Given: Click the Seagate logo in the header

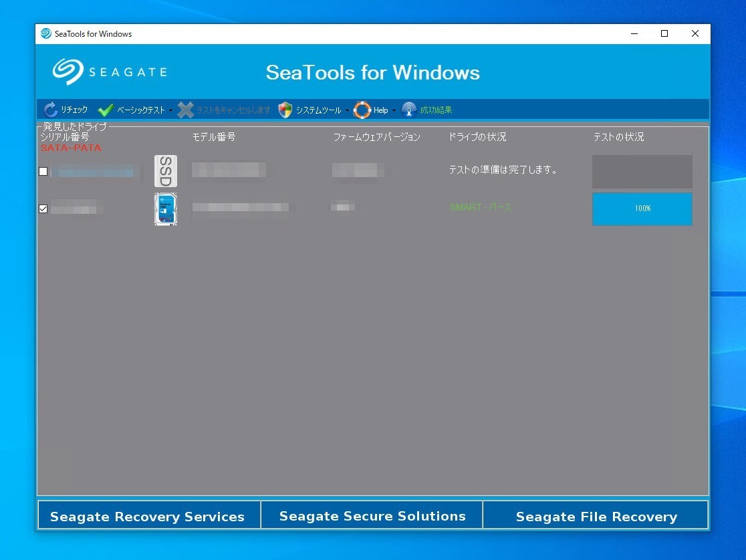Looking at the screenshot, I should [x=110, y=72].
